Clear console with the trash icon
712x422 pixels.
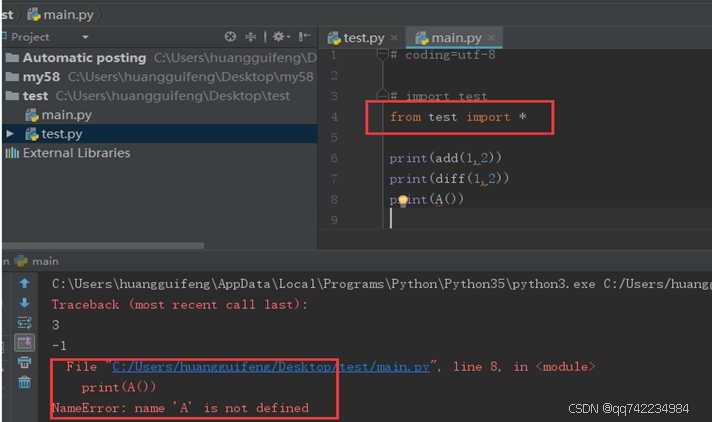25,382
